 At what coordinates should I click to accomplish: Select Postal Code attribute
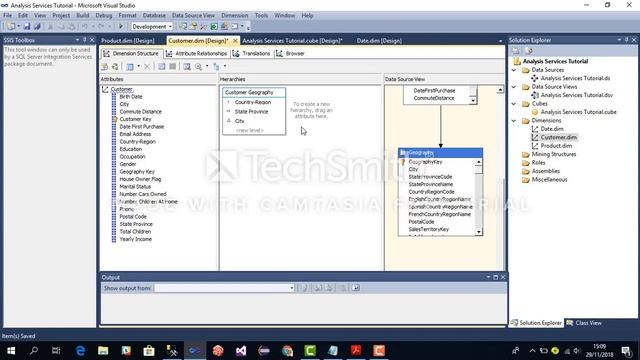pos(133,217)
